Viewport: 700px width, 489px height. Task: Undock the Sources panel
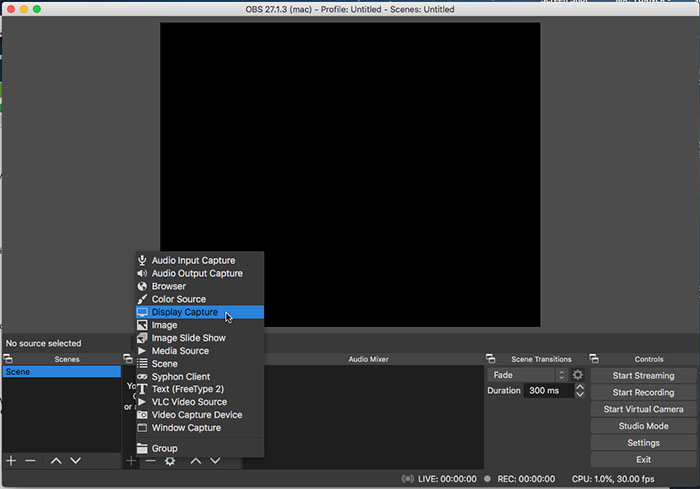128,359
